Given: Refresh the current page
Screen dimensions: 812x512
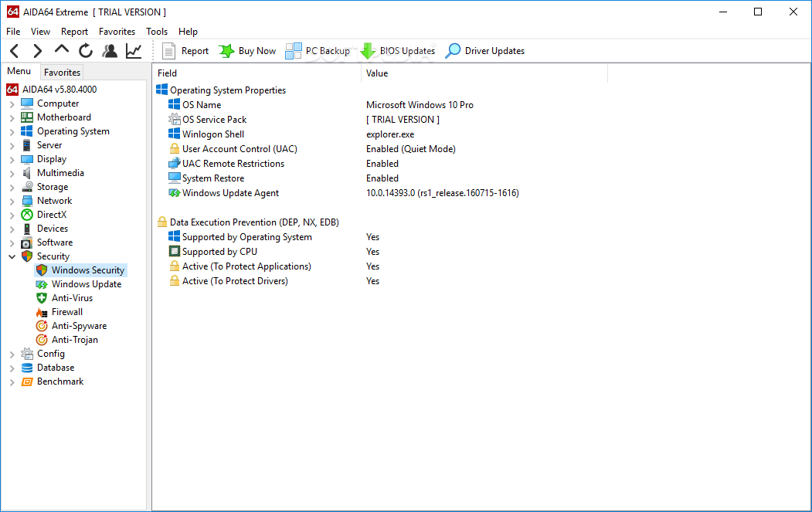Looking at the screenshot, I should [86, 51].
